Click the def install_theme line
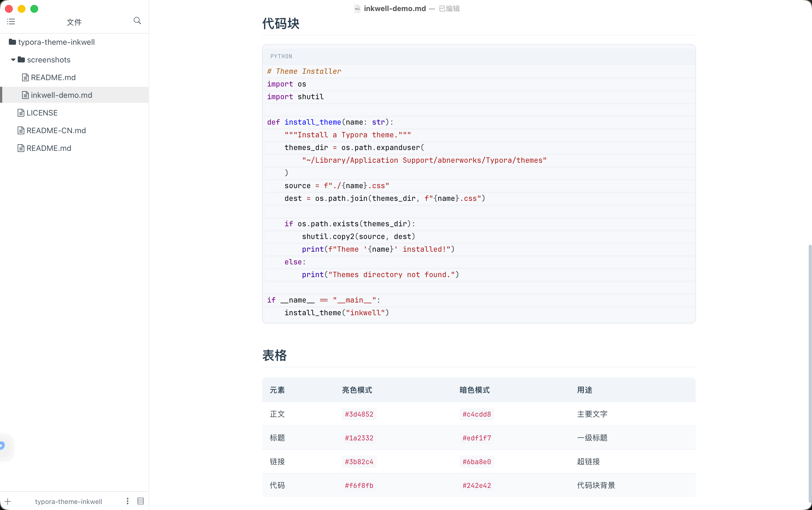The width and height of the screenshot is (812, 510). [330, 122]
